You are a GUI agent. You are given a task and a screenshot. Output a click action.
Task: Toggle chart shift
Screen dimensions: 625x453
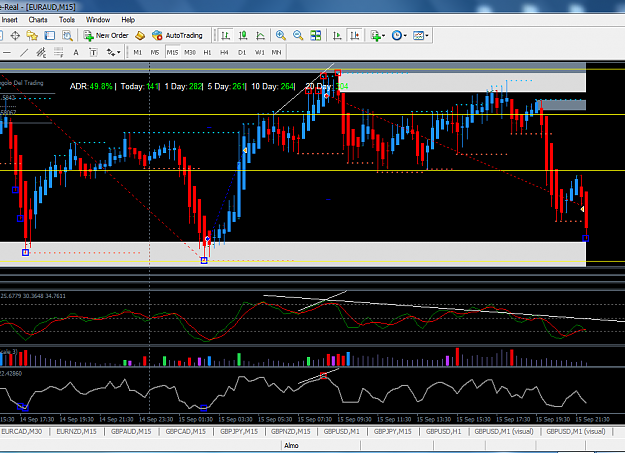(x=354, y=35)
